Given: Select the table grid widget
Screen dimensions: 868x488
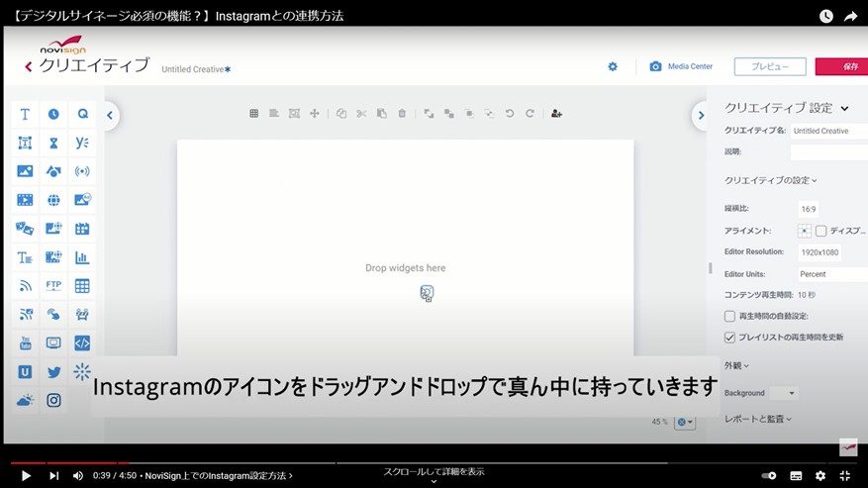Looking at the screenshot, I should (x=82, y=286).
